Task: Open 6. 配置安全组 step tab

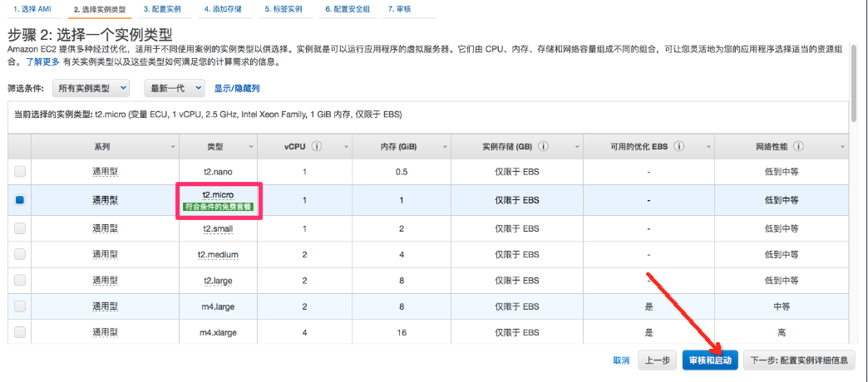Action: [x=348, y=9]
